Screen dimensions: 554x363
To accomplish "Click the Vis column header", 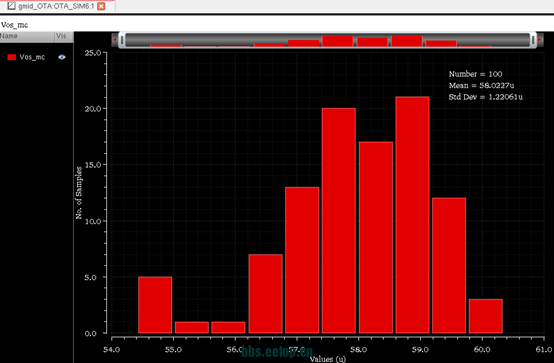I will pos(64,36).
